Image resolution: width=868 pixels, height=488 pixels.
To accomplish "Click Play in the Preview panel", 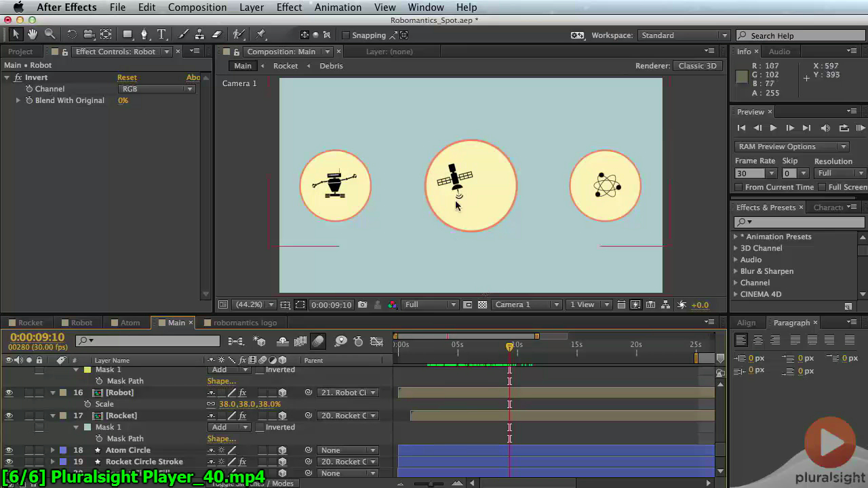I will [773, 128].
